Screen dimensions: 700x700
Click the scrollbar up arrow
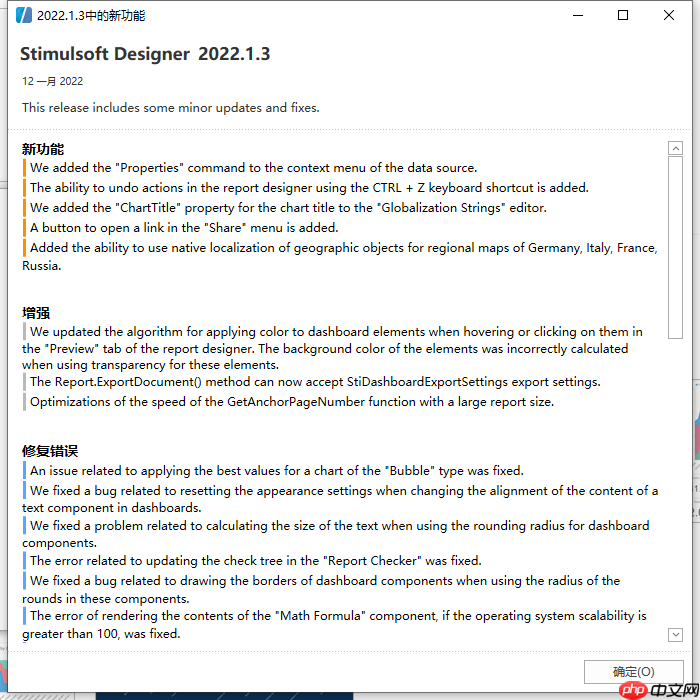(675, 148)
